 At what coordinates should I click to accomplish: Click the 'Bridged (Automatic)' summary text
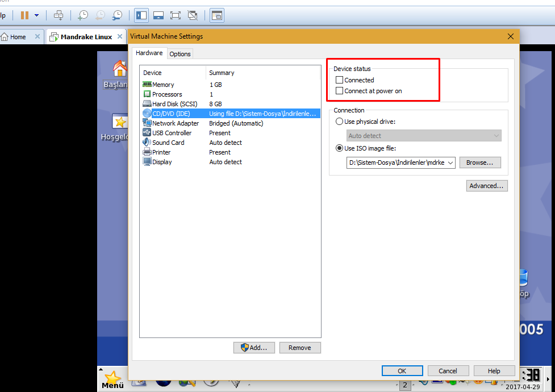click(236, 123)
